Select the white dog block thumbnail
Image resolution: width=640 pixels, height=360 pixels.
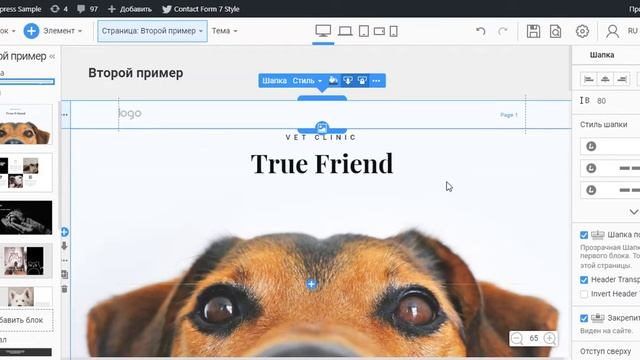point(25,296)
